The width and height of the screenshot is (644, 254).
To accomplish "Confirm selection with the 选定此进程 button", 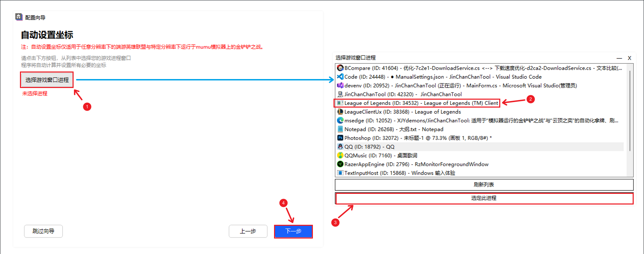I will click(x=484, y=198).
